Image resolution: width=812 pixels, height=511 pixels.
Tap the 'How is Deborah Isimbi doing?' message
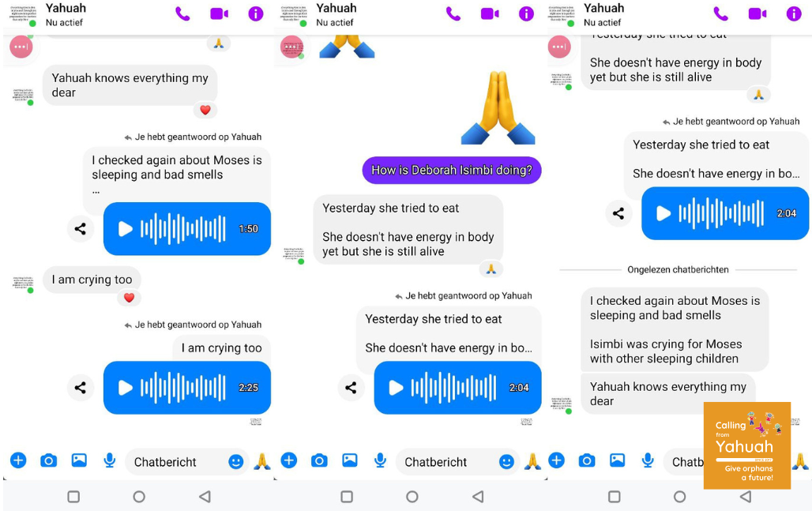click(452, 171)
